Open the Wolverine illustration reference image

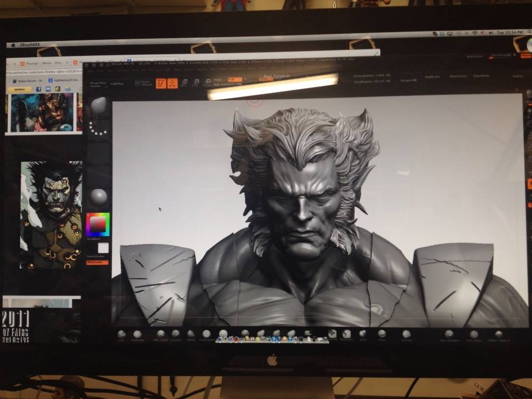51,214
